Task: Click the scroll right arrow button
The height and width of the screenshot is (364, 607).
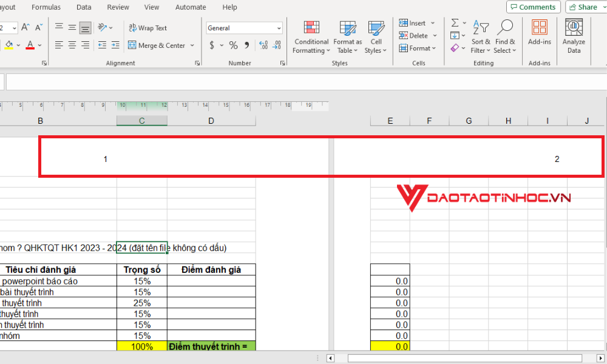Action: tap(600, 358)
